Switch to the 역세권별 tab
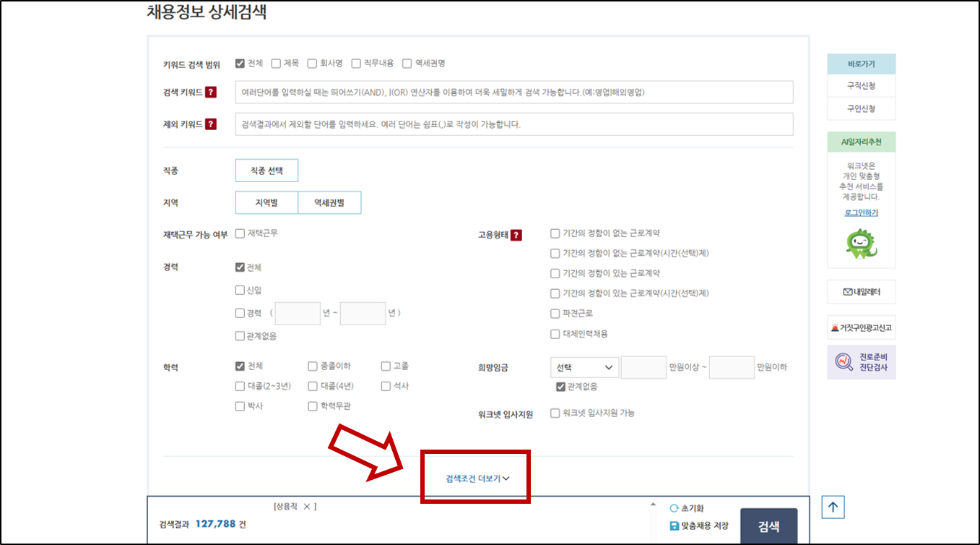The image size is (980, 545). [x=329, y=202]
